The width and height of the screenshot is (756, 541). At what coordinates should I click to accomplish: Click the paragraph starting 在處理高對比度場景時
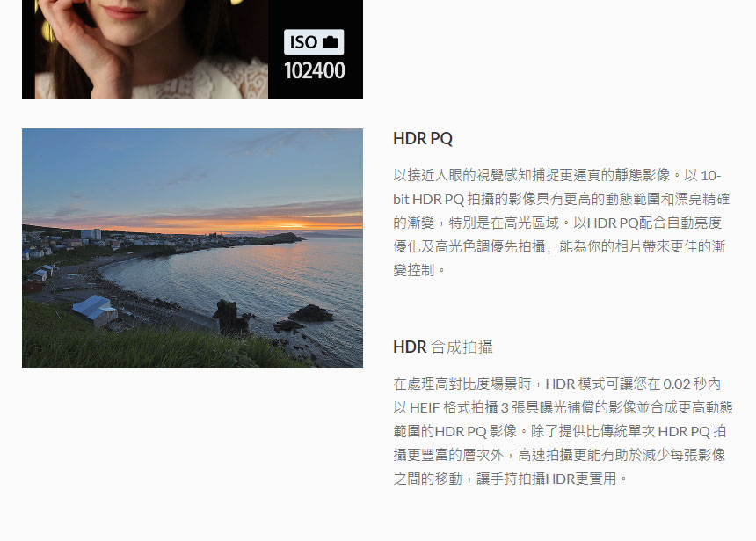(x=563, y=431)
